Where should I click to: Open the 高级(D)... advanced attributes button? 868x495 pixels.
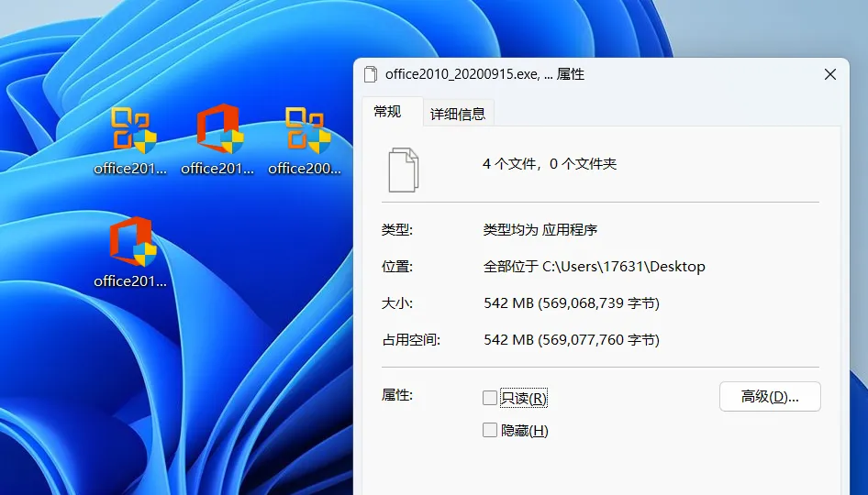tap(770, 397)
